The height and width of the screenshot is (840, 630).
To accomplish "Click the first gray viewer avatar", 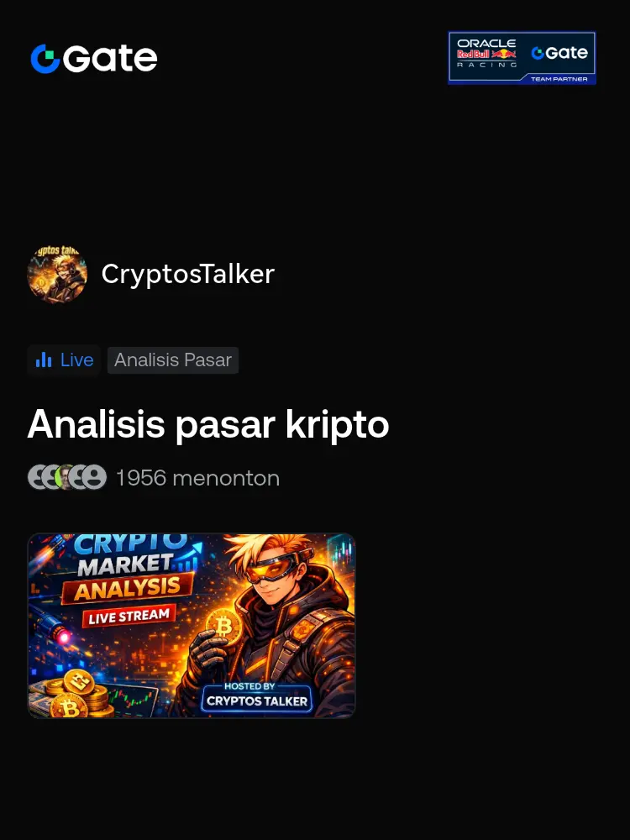I will pos(39,477).
